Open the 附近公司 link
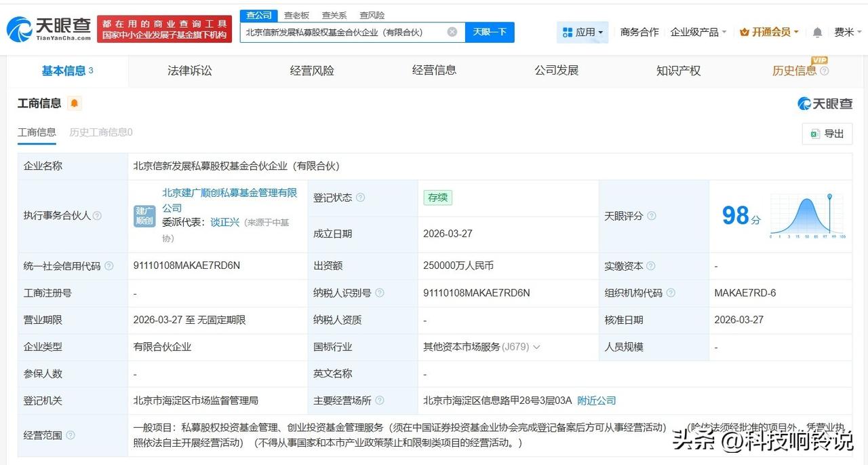 (x=596, y=401)
